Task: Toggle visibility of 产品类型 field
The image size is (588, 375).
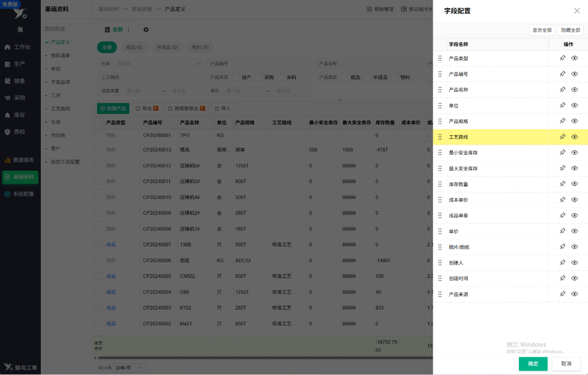Action: [574, 58]
